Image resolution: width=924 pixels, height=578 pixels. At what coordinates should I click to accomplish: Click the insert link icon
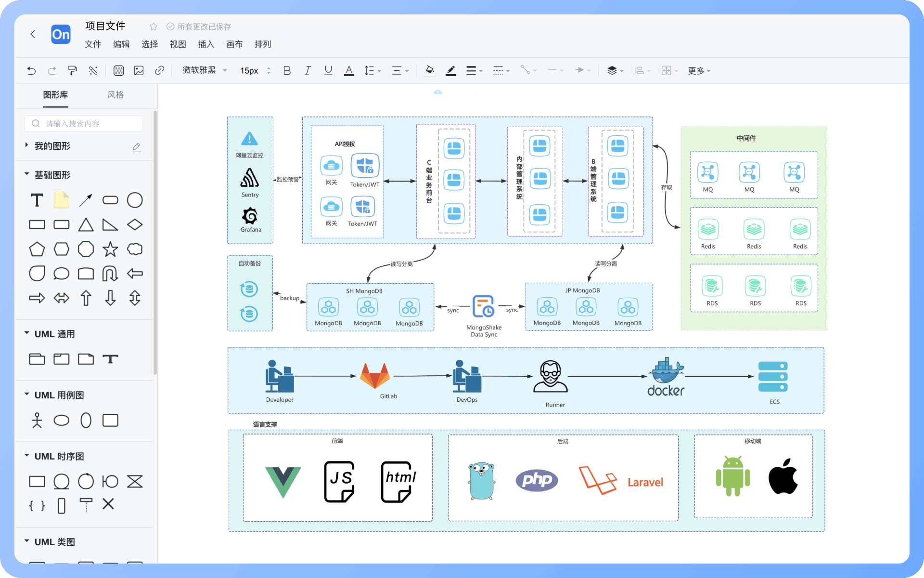click(x=159, y=71)
